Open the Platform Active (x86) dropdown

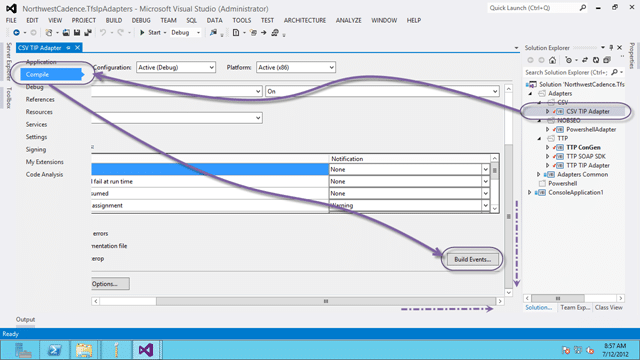tap(296, 67)
